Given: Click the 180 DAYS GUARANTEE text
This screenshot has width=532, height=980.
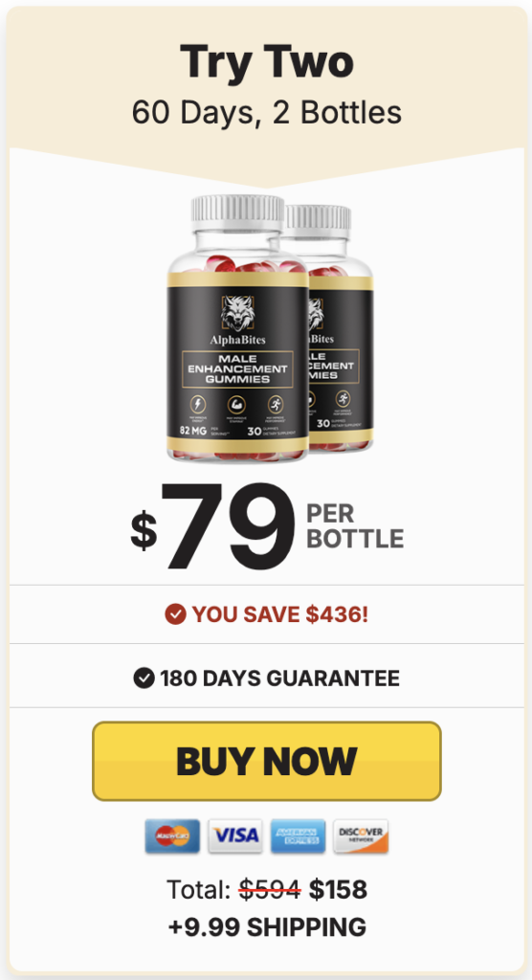Looking at the screenshot, I should tap(279, 679).
